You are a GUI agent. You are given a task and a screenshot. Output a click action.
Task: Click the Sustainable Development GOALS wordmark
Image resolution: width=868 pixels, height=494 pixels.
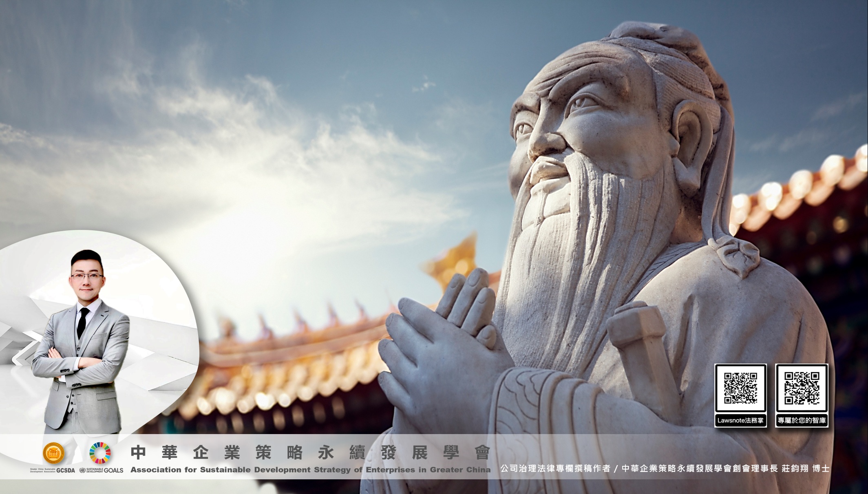pos(104,470)
